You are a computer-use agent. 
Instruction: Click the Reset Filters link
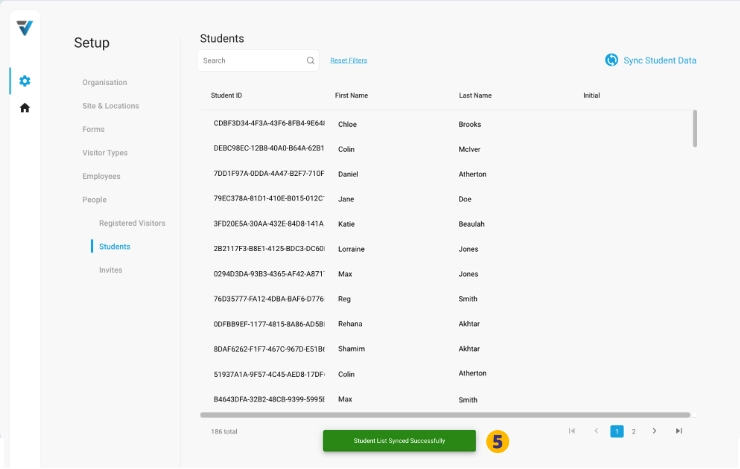(x=348, y=61)
